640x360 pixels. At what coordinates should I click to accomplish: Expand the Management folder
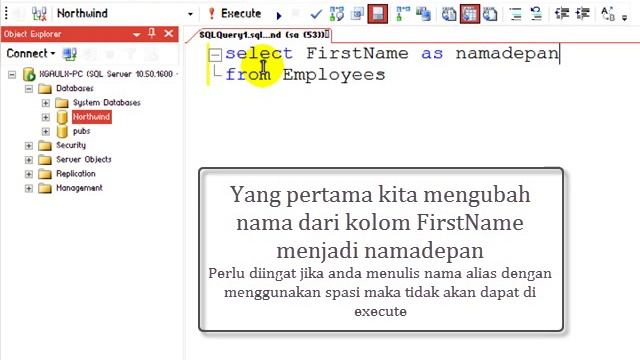click(29, 189)
